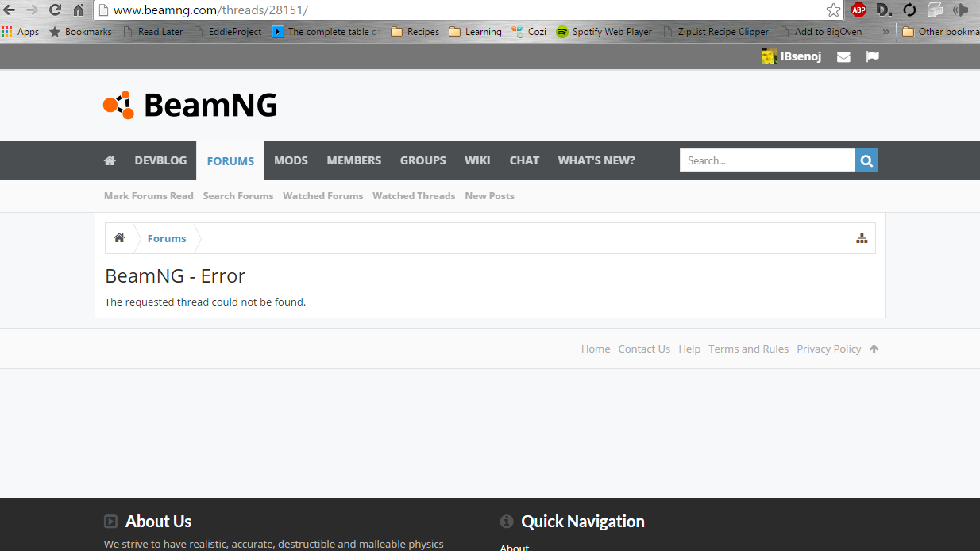Open the WIKI tab
Screen dimensions: 980x551
point(477,160)
